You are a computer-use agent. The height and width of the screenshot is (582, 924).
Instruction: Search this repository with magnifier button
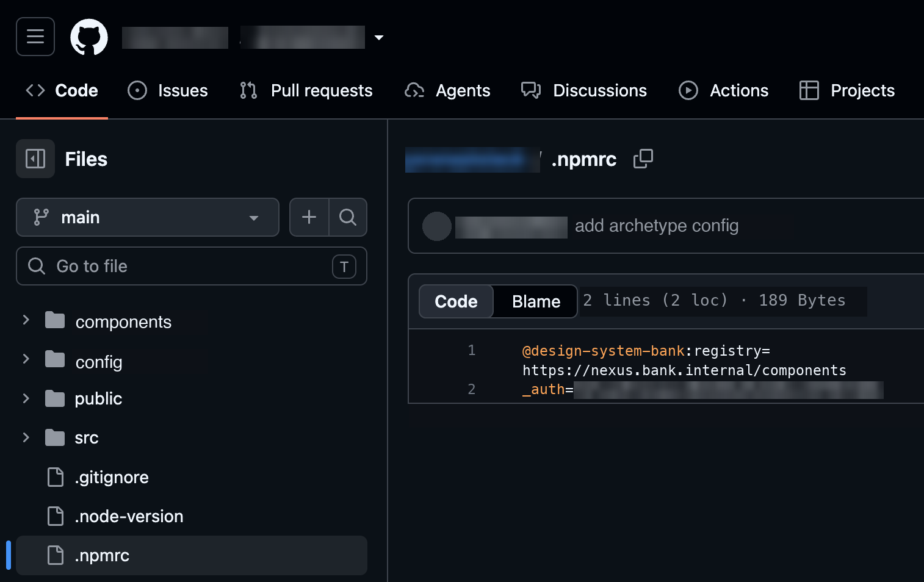pyautogui.click(x=348, y=217)
